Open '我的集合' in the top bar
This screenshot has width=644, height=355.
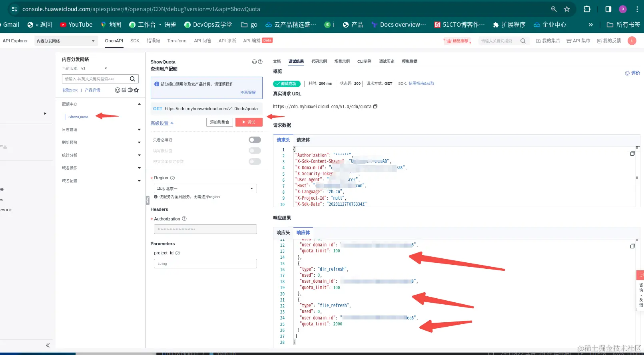[x=548, y=41]
